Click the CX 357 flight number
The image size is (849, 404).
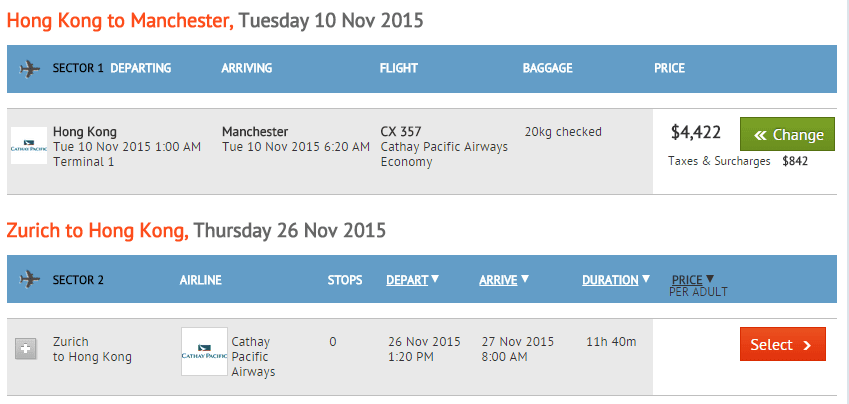tap(402, 131)
